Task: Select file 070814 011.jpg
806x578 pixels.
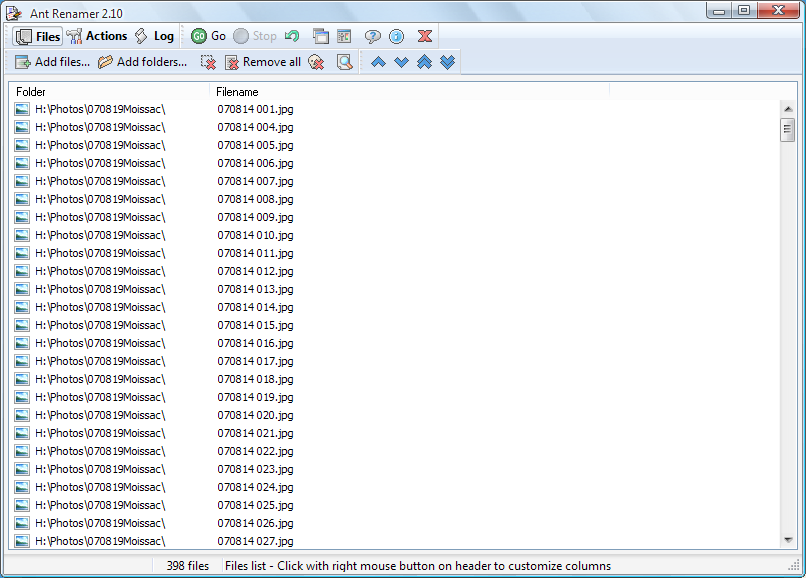Action: [255, 253]
